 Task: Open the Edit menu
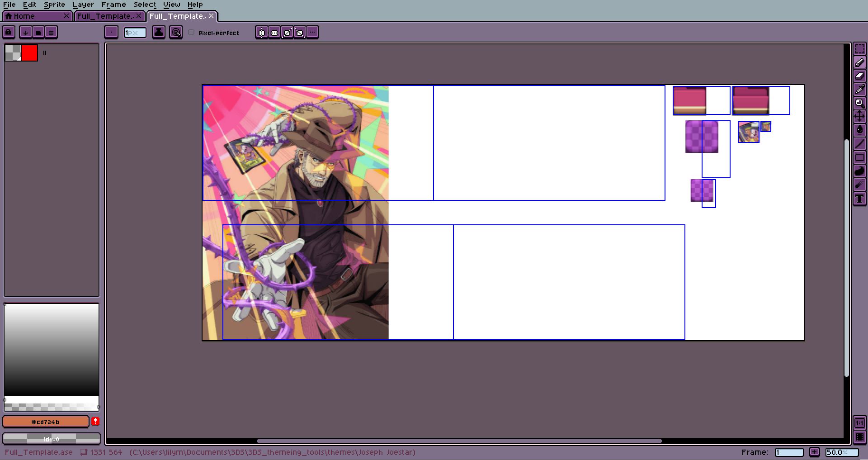coord(30,5)
